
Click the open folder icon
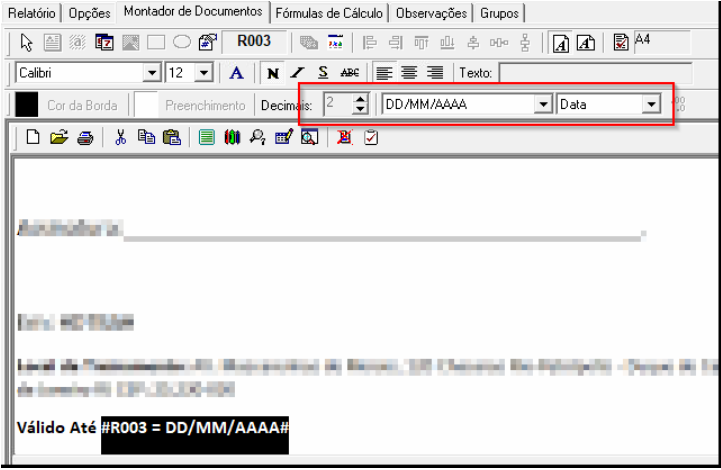[58, 138]
